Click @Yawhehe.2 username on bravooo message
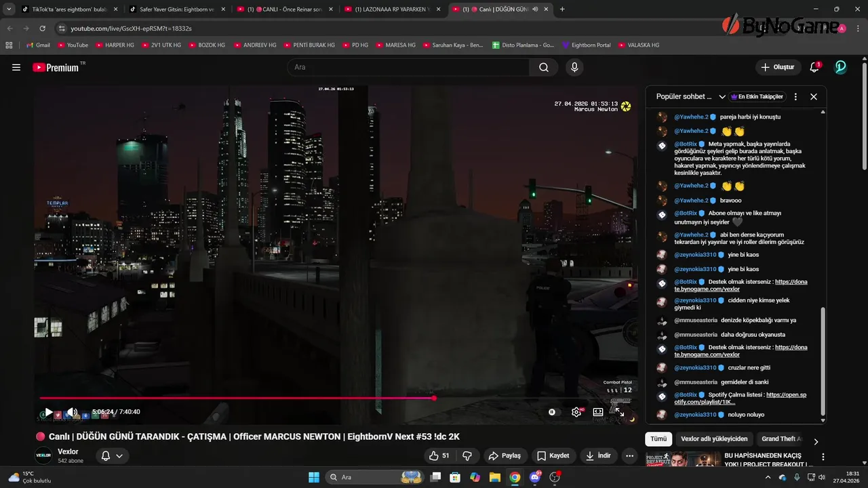868x488 pixels. [x=691, y=201]
